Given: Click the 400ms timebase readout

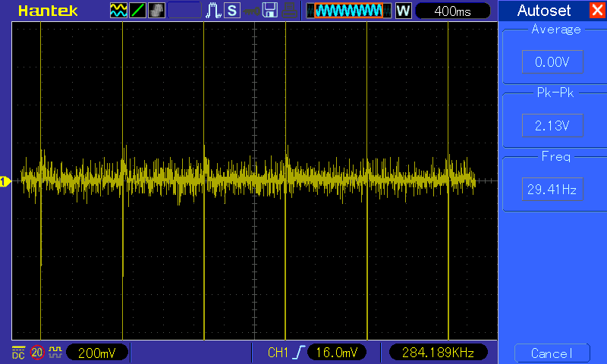Looking at the screenshot, I should pos(452,11).
